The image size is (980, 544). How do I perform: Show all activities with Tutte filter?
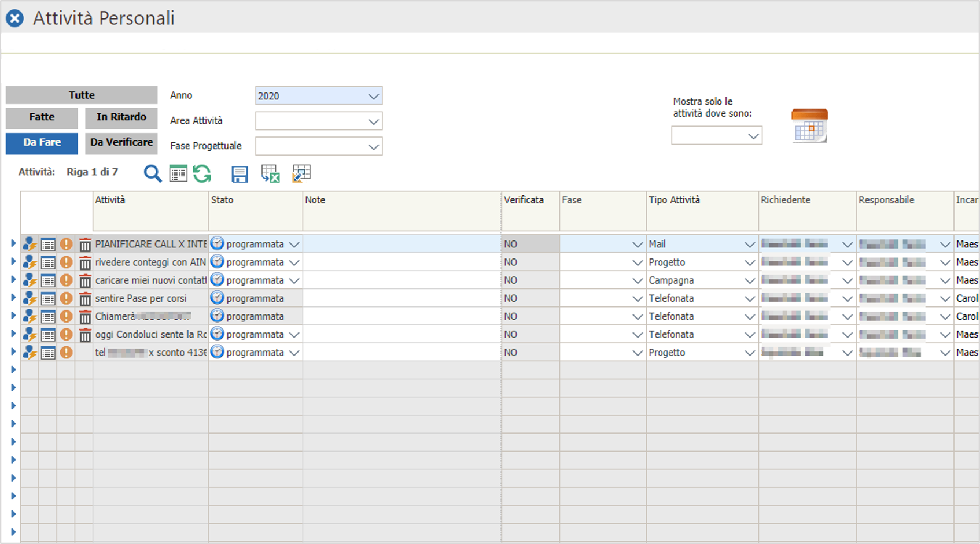82,95
